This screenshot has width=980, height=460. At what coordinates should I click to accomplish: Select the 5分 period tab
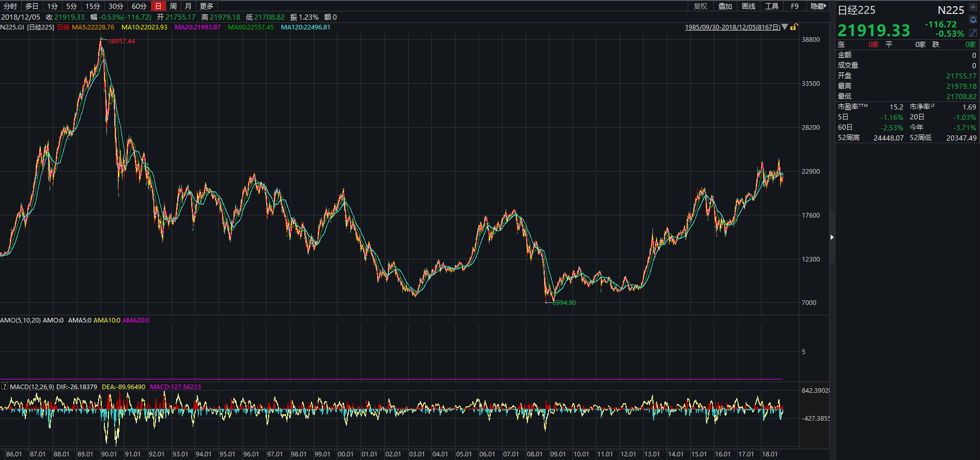coord(72,6)
